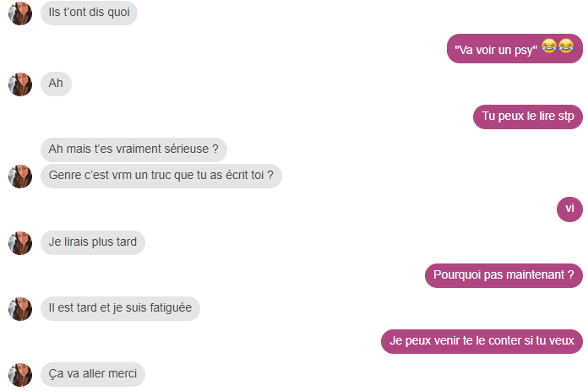Click the avatar beside "Genre c'est vrm un truc"
Screen dimensions: 588x391
tap(20, 176)
